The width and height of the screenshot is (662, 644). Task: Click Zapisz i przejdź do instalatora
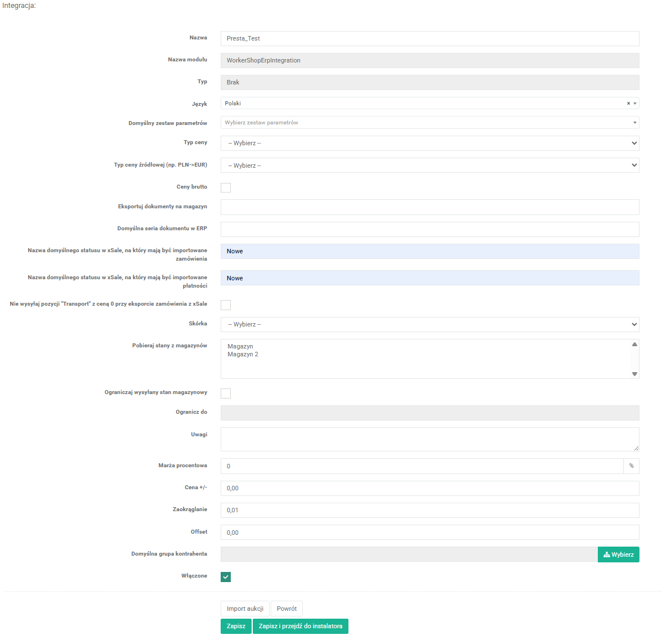(300, 626)
